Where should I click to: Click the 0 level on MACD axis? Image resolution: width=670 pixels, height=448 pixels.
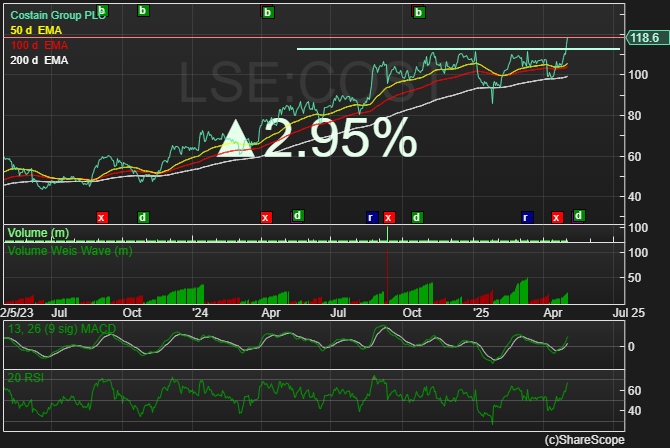point(631,347)
